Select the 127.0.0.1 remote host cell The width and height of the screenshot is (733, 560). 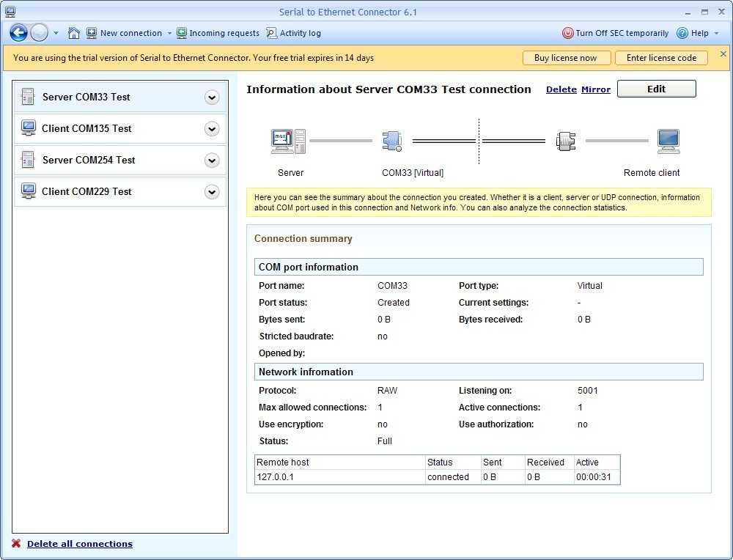(340, 476)
